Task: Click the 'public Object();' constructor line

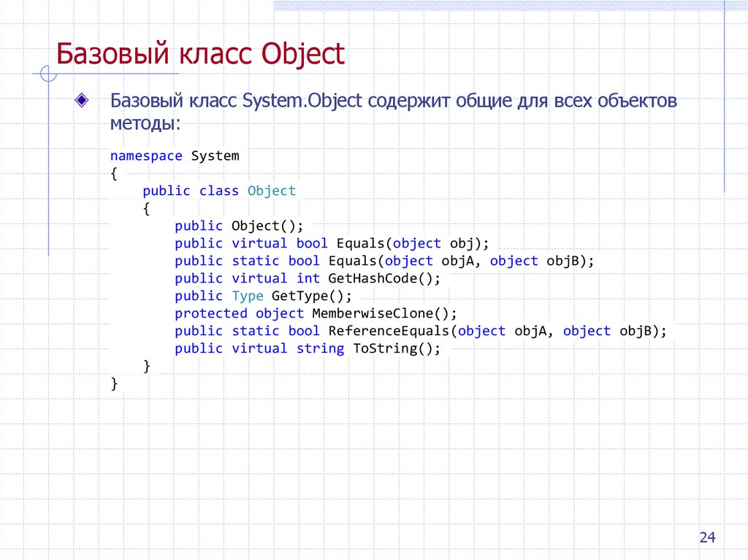Action: pyautogui.click(x=239, y=226)
